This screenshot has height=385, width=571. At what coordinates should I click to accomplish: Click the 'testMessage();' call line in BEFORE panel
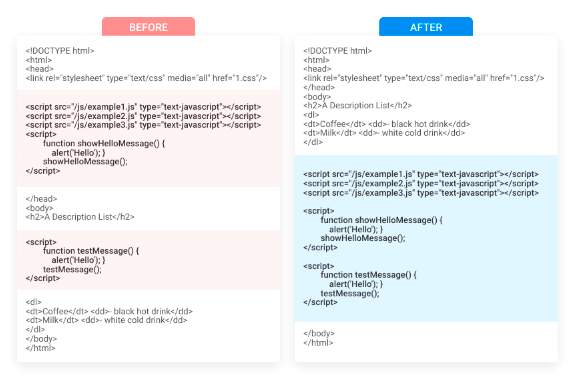pos(72,270)
